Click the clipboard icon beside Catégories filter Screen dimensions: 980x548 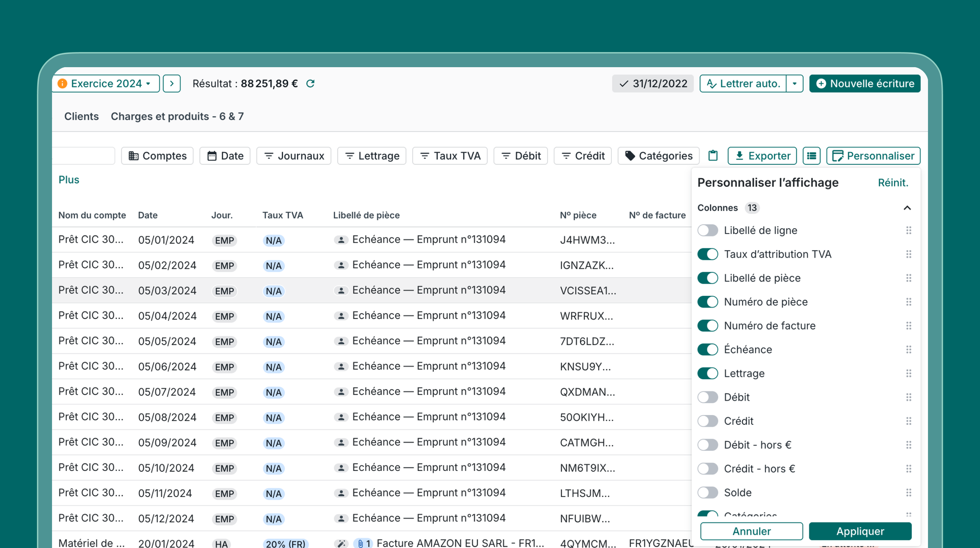click(713, 156)
